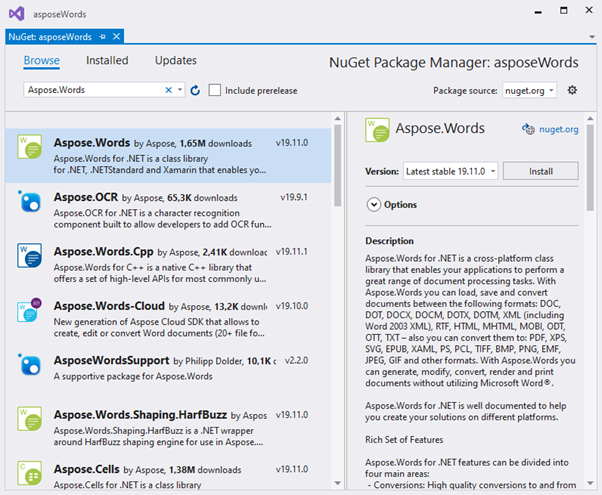
Task: Click package list scroll down arrow
Action: pos(337,483)
